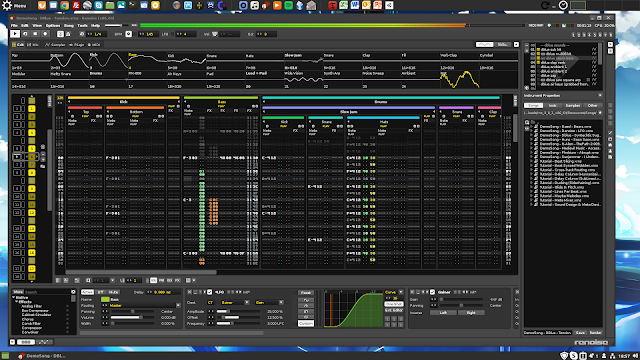
Task: Toggle the FX column button
Action: coord(178,280)
